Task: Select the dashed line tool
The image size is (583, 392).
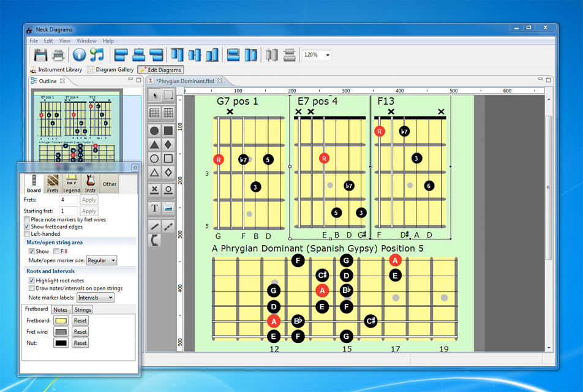Action: (x=168, y=226)
